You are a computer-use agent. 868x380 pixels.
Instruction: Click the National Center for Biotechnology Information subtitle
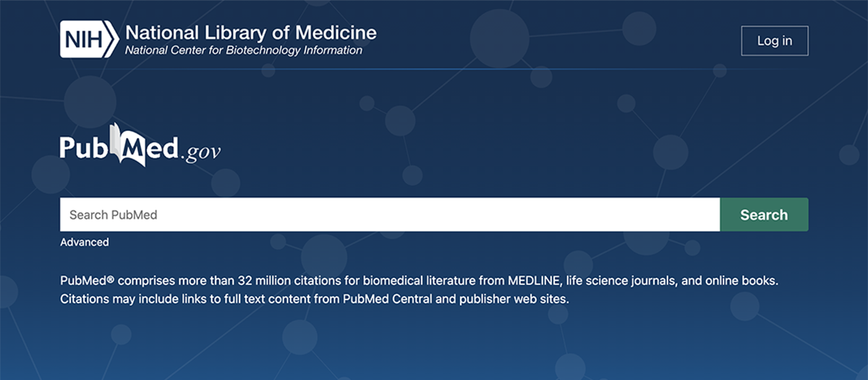click(x=243, y=51)
